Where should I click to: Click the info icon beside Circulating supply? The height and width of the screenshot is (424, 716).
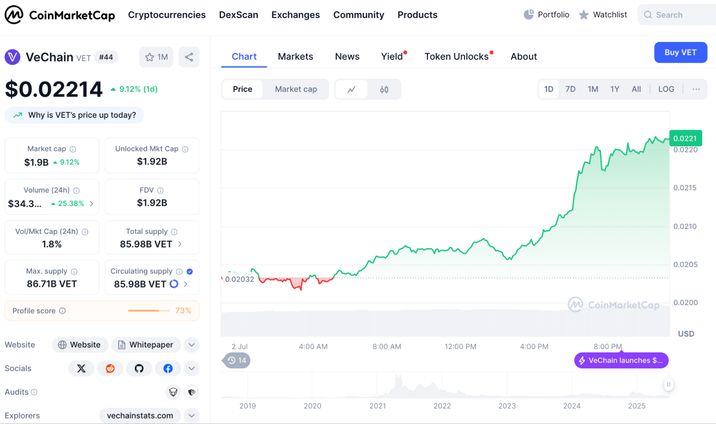(x=179, y=272)
